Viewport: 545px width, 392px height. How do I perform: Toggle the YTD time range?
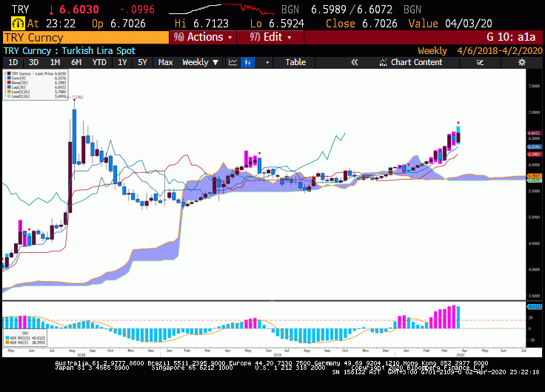point(99,62)
